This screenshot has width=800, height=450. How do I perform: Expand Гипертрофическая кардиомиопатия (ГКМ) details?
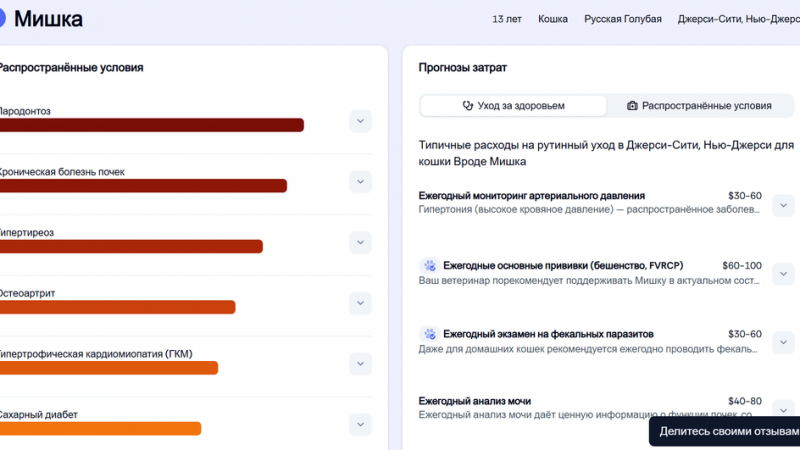pyautogui.click(x=360, y=364)
